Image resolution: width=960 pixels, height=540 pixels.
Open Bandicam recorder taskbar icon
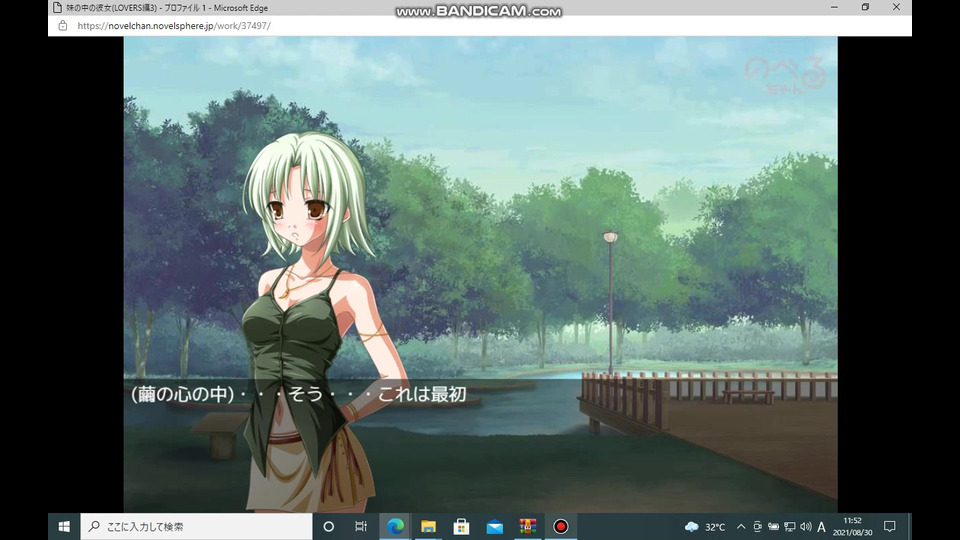click(560, 527)
